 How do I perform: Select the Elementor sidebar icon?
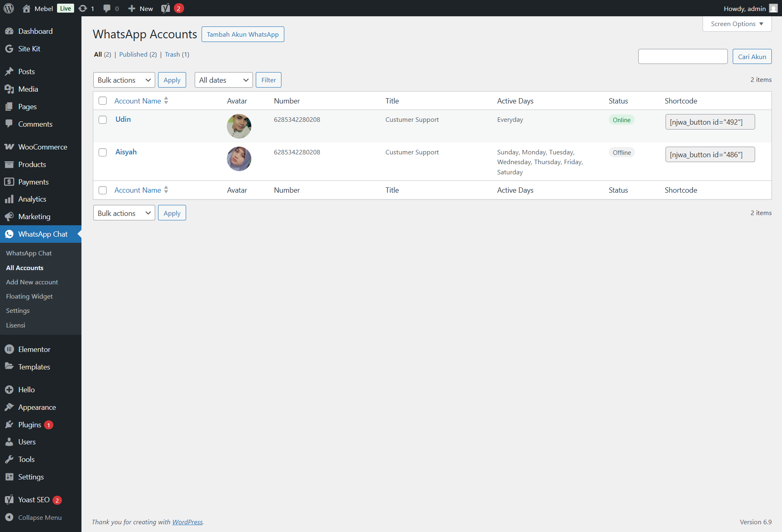point(9,349)
